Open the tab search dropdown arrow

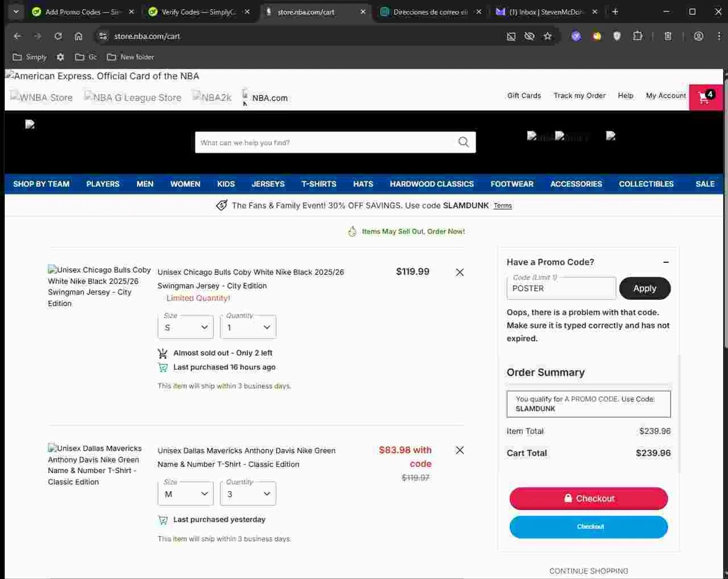click(16, 12)
